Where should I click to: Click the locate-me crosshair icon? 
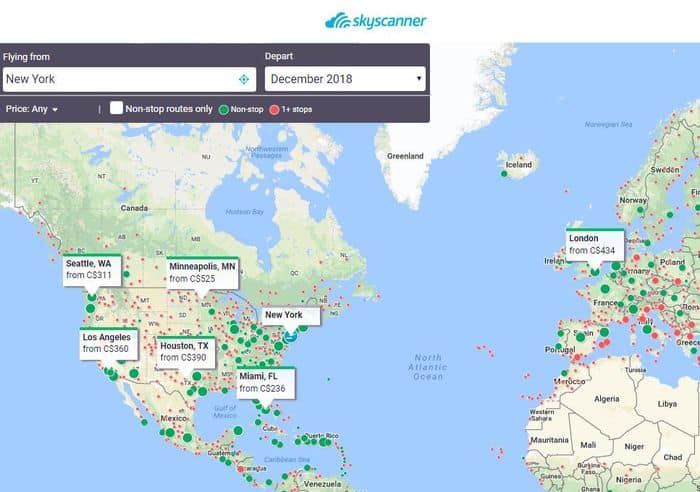243,79
